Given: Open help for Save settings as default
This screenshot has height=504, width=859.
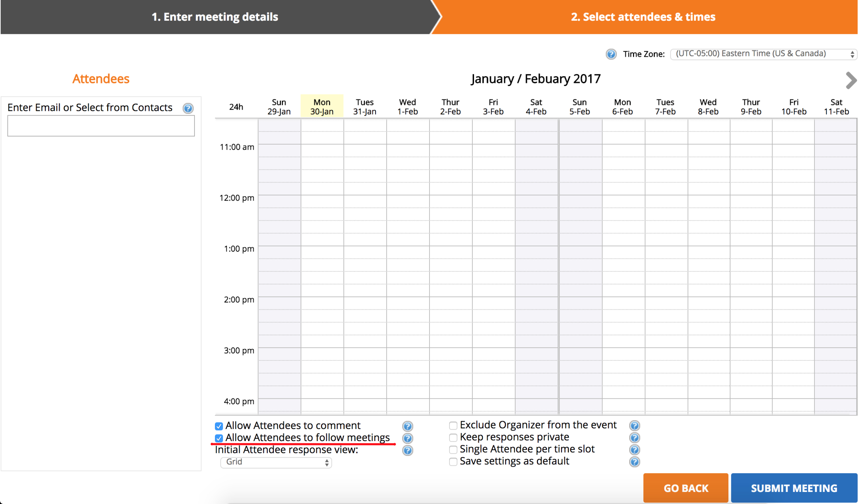Looking at the screenshot, I should 635,462.
